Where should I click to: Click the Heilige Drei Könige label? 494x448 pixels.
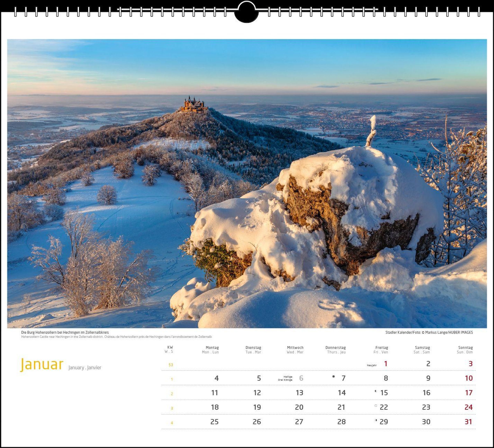click(285, 378)
